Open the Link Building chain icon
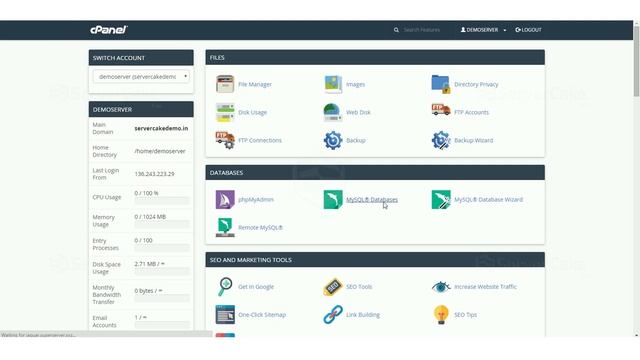The height and width of the screenshot is (360, 640). (x=333, y=315)
